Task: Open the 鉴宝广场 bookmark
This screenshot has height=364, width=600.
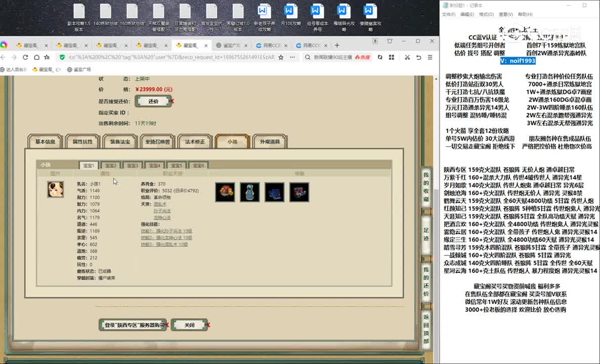Action: (x=79, y=70)
